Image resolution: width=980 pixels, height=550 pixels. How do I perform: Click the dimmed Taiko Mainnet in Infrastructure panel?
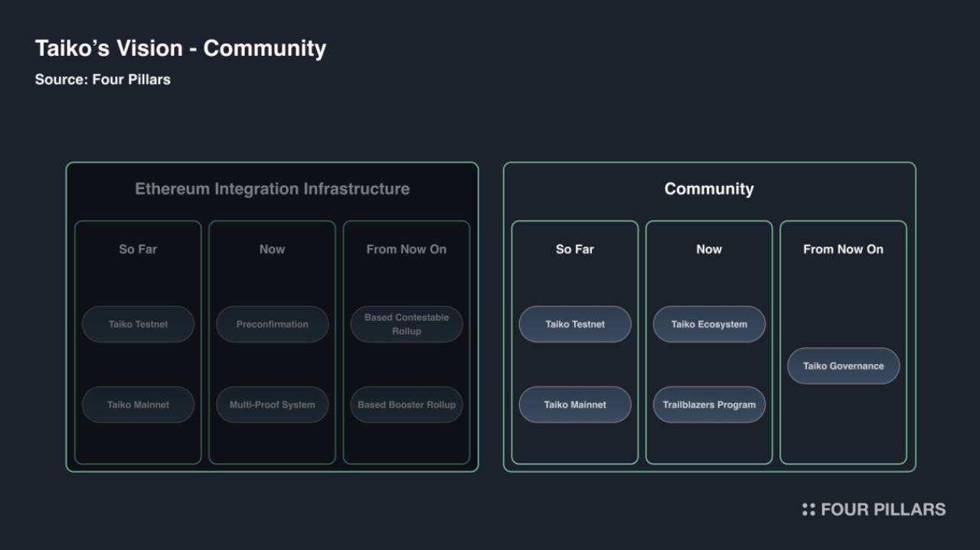click(138, 405)
